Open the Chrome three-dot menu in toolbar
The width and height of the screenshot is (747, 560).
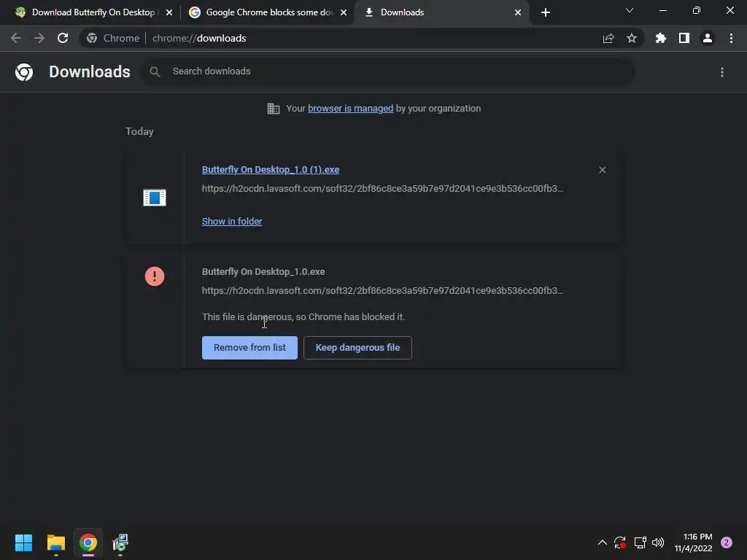click(731, 38)
